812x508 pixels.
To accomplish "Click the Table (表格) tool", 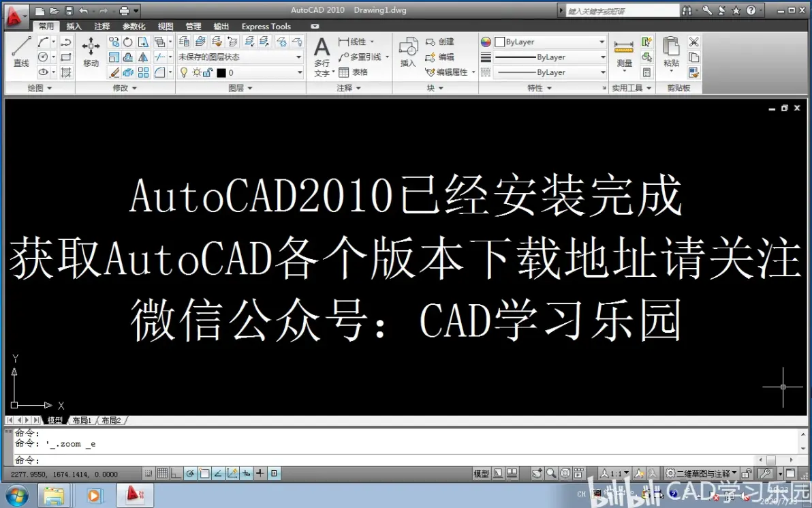I will pos(353,72).
